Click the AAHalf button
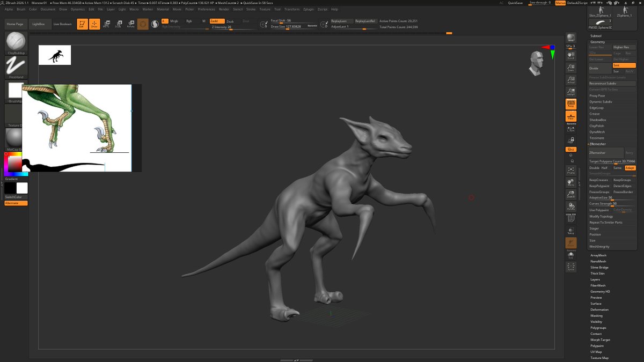 (570, 91)
